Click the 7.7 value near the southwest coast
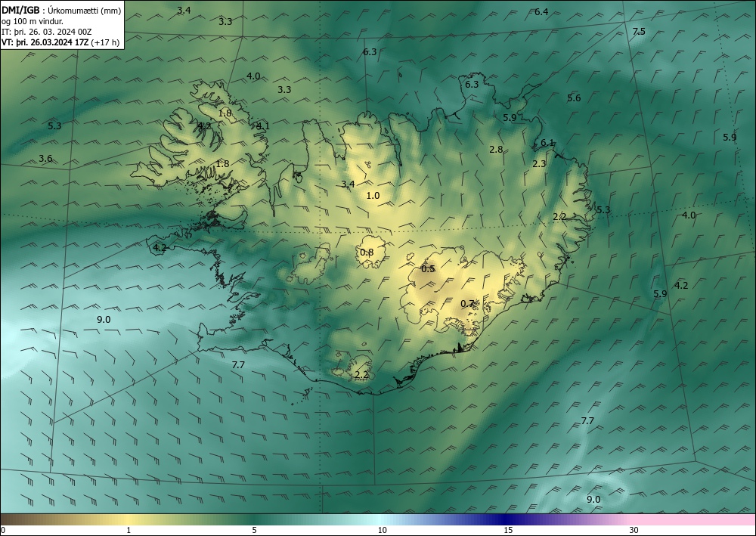Screen dimensions: 756x536 click(238, 365)
